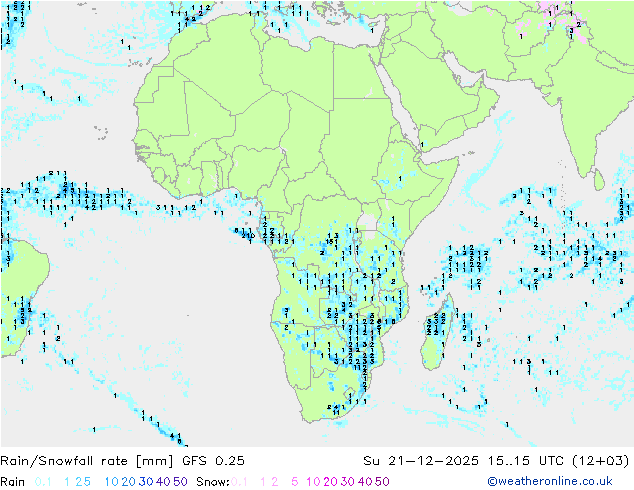Select rain legend value 20
The image size is (634, 490).
(129, 482)
